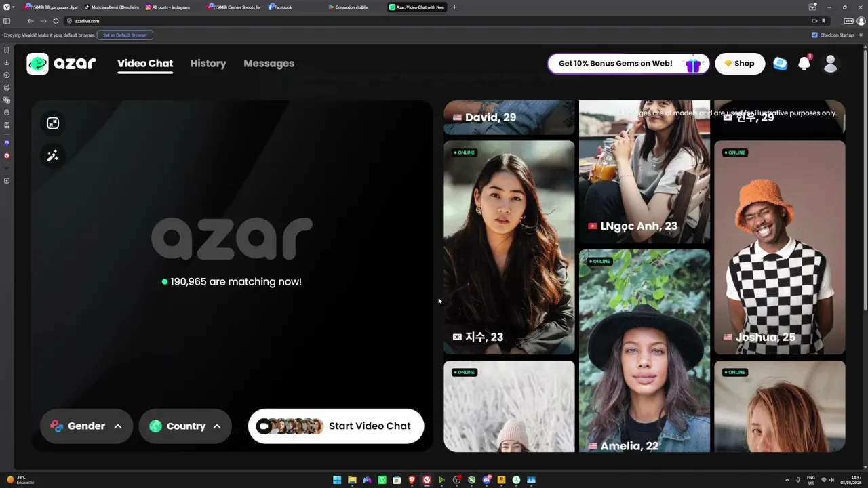Expand the Gender filter dropdown
This screenshot has height=488, width=868.
(86, 426)
